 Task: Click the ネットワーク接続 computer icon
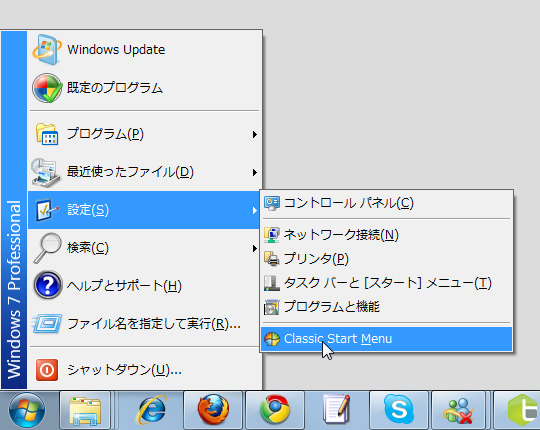point(272,235)
